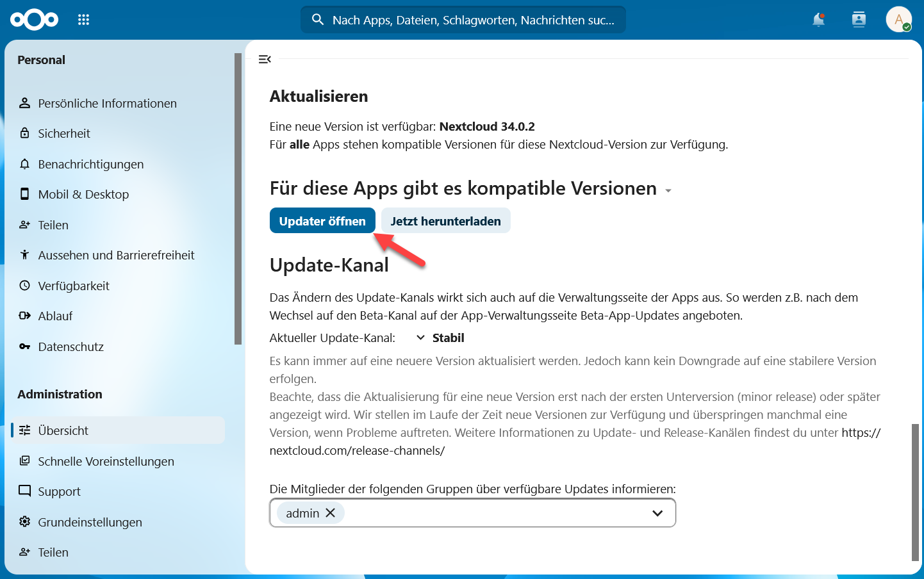924x579 pixels.
Task: Click the Updater öffnen button
Action: pos(322,221)
